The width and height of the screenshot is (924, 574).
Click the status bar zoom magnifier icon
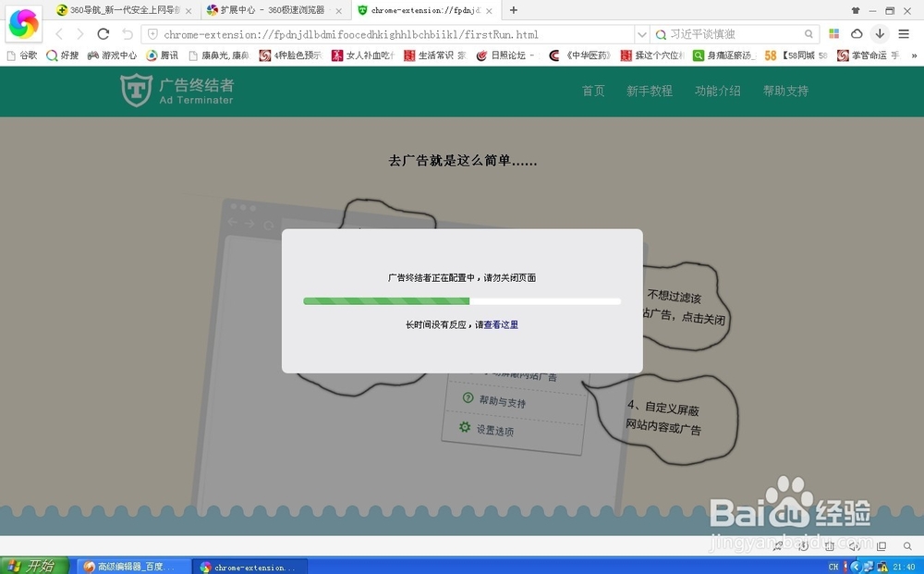point(907,546)
